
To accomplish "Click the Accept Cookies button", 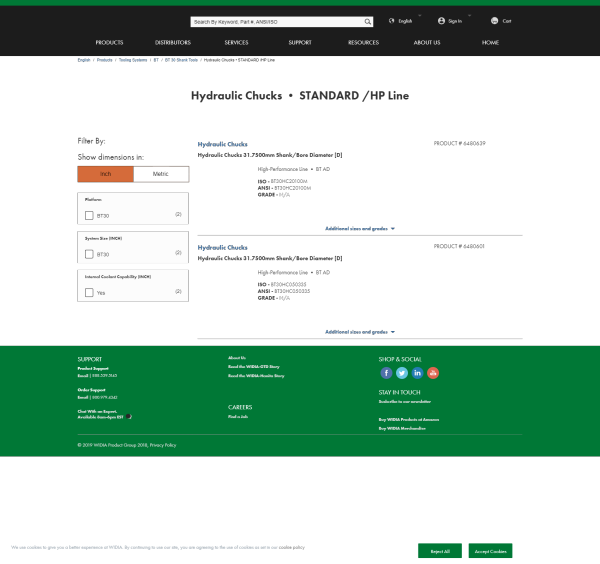I will pos(490,551).
